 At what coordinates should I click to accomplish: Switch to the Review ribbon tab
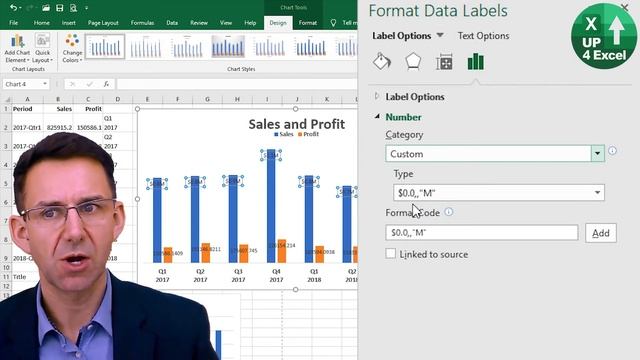click(x=199, y=23)
